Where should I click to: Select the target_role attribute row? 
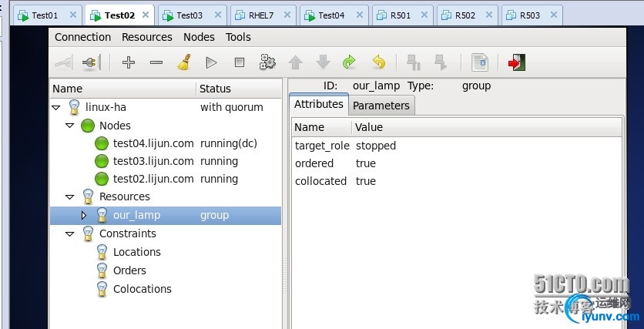coord(457,146)
